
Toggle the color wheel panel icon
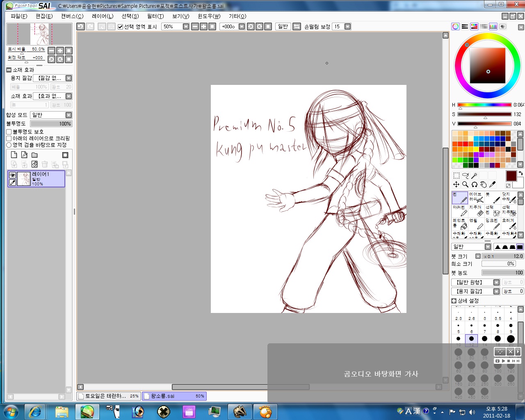click(455, 26)
